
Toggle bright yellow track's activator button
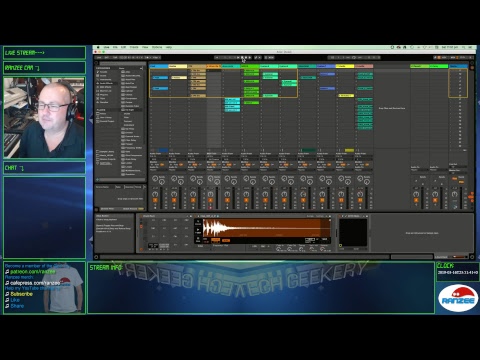341,200
